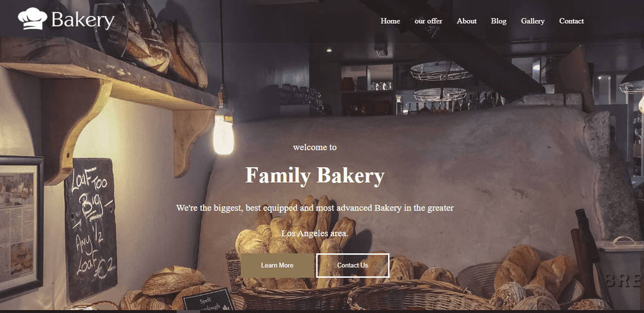Navigate to the About section
This screenshot has height=313, width=644.
pyautogui.click(x=467, y=21)
